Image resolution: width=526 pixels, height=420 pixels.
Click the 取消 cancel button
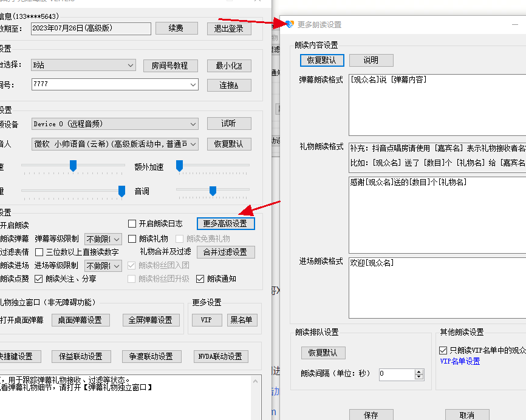[x=467, y=415]
